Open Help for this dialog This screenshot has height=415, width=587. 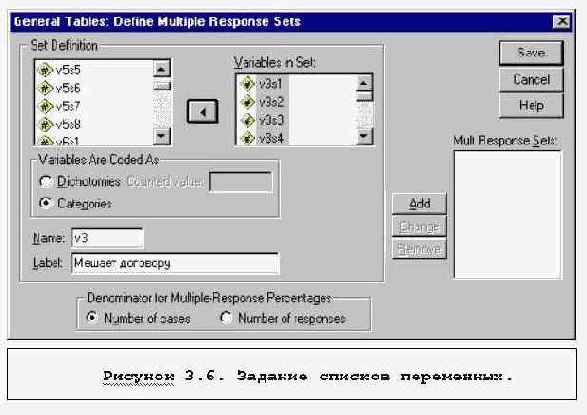(x=531, y=106)
